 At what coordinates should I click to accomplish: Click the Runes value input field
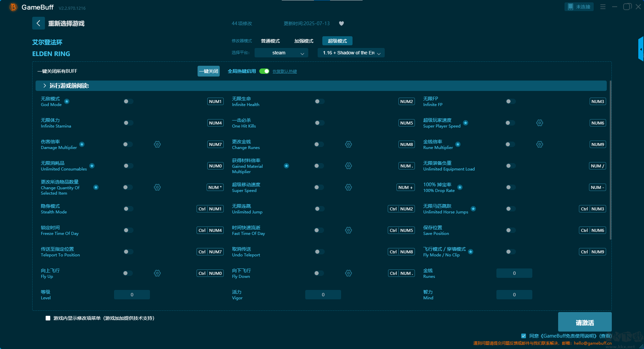click(514, 273)
